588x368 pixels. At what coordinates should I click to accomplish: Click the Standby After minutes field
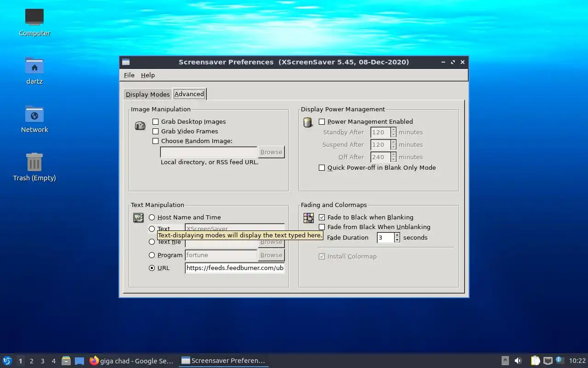tap(380, 132)
